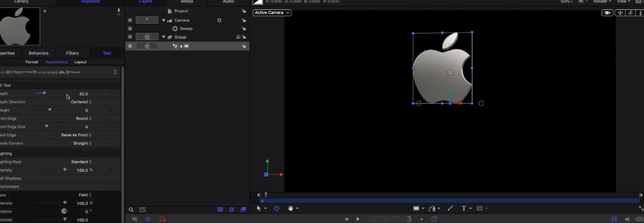Uncheck the Camera layer checkbox
Image resolution: width=644 pixels, height=223 pixels.
click(x=130, y=20)
